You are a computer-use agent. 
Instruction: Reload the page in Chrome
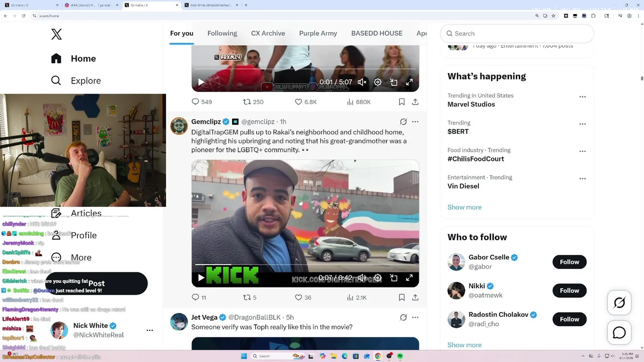[x=24, y=16]
